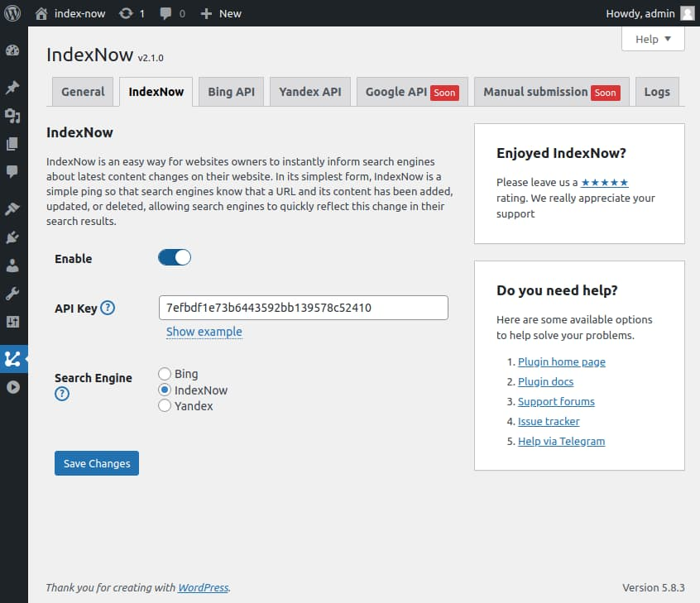This screenshot has width=700, height=603.
Task: Click the WordPress footer link
Action: pos(203,587)
